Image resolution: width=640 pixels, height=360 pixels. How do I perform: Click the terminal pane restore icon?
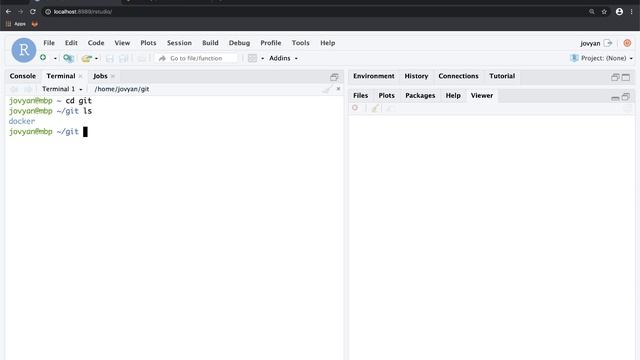coord(334,77)
